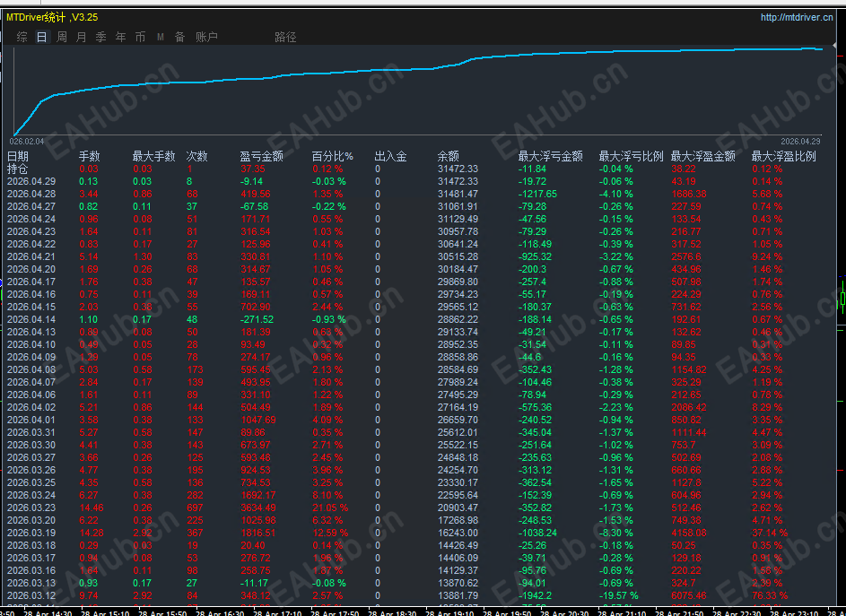Click the 2026.04.29 chart end date label
The image size is (846, 616).
coord(800,142)
